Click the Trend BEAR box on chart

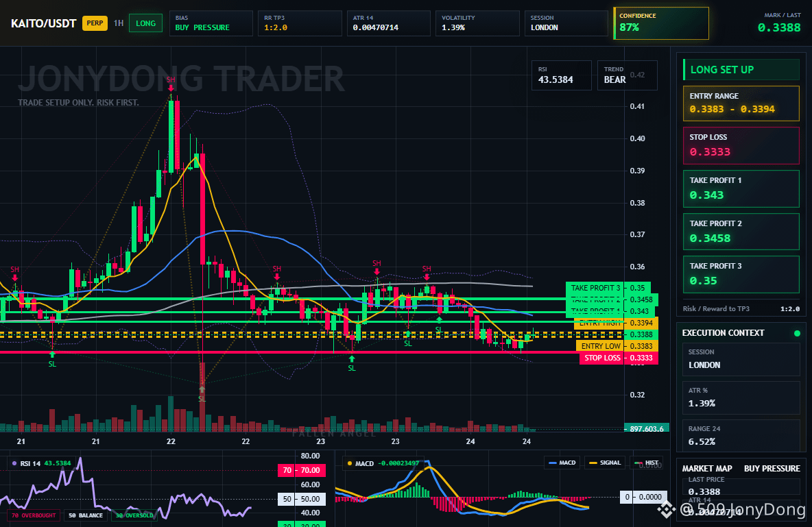627,75
